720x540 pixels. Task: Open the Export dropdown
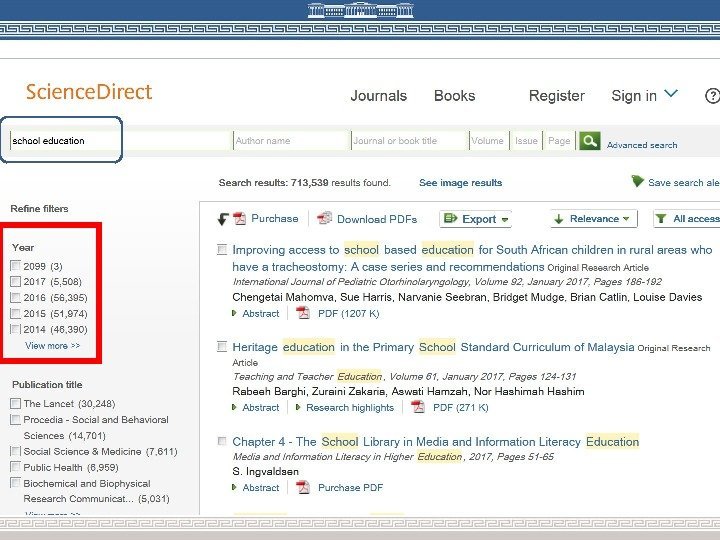[476, 219]
